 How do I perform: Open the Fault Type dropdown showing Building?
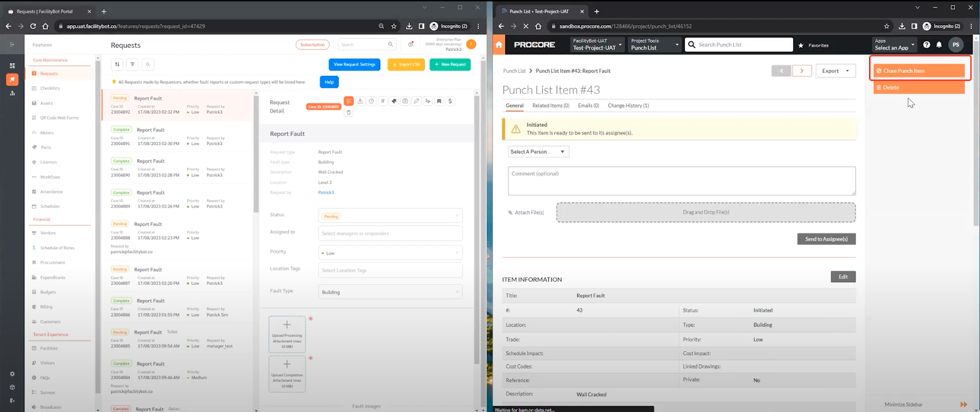tap(390, 292)
